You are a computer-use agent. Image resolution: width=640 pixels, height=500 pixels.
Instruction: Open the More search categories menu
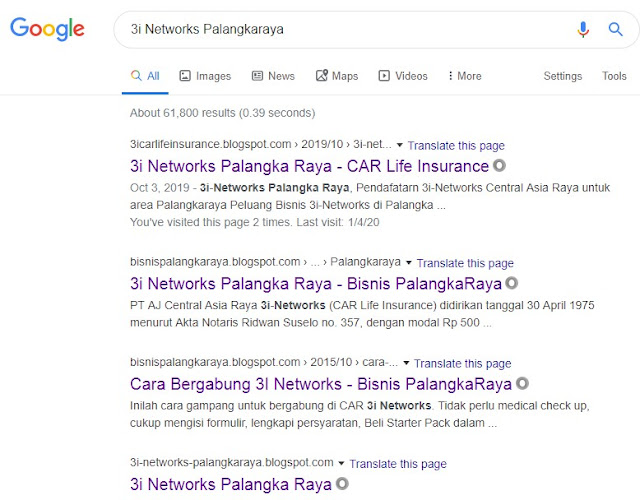(465, 76)
